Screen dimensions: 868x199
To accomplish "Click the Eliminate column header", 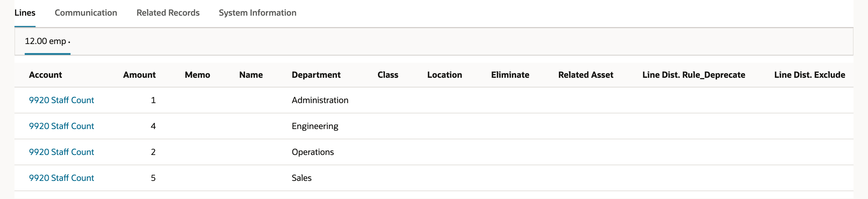I will pos(510,75).
